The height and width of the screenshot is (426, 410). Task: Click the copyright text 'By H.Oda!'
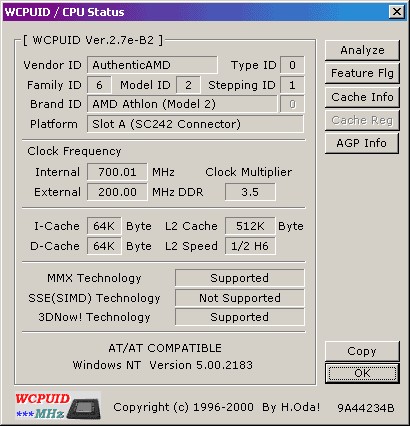pyautogui.click(x=291, y=407)
